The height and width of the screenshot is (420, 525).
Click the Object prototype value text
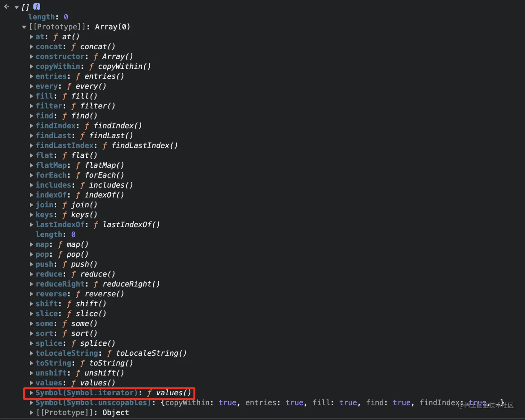click(116, 413)
